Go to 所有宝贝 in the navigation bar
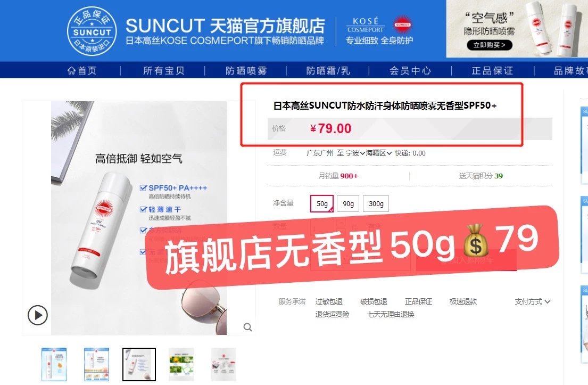The width and height of the screenshot is (588, 385). pos(163,70)
